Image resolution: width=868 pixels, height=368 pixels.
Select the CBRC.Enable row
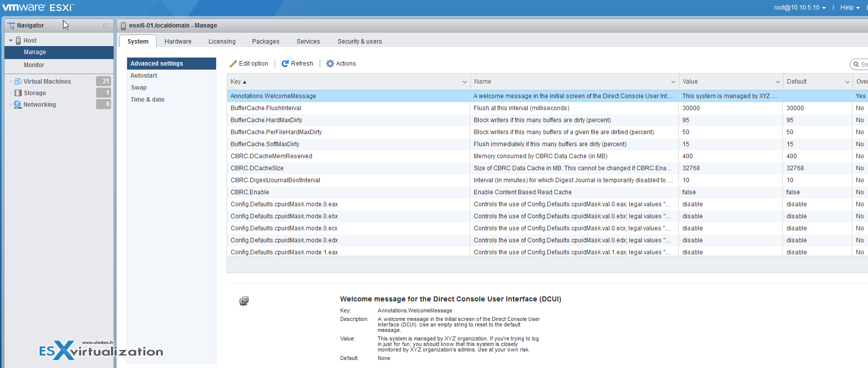click(547, 192)
